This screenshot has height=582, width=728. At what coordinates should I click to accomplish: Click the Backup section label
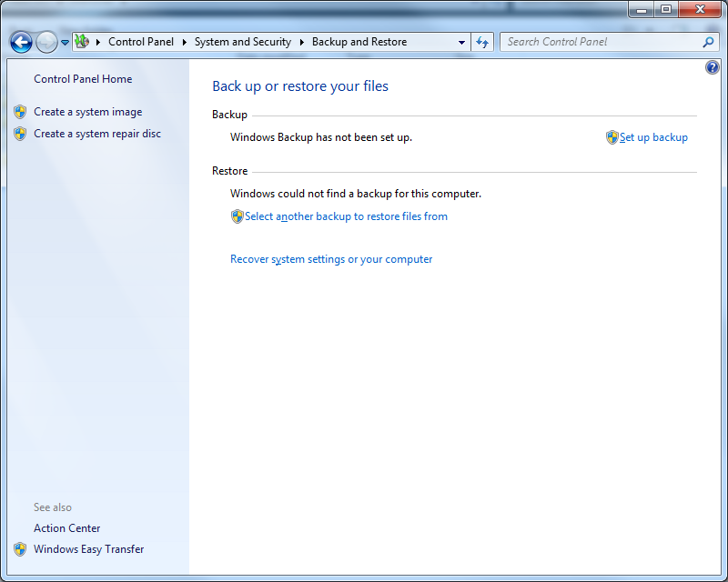pyautogui.click(x=229, y=115)
